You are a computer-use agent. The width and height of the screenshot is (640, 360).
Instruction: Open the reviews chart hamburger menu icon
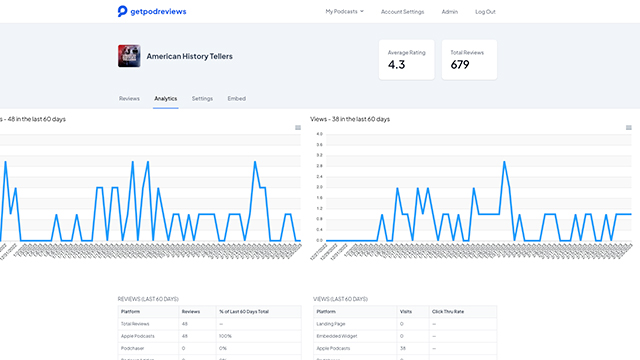click(x=298, y=128)
